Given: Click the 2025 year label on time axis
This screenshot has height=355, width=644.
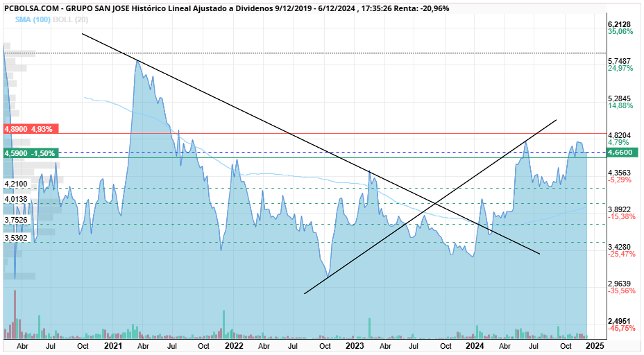Looking at the screenshot, I should 595,346.
